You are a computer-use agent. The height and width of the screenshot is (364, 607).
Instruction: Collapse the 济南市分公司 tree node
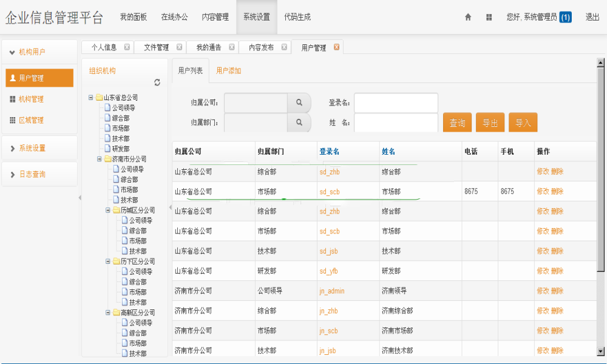click(99, 159)
